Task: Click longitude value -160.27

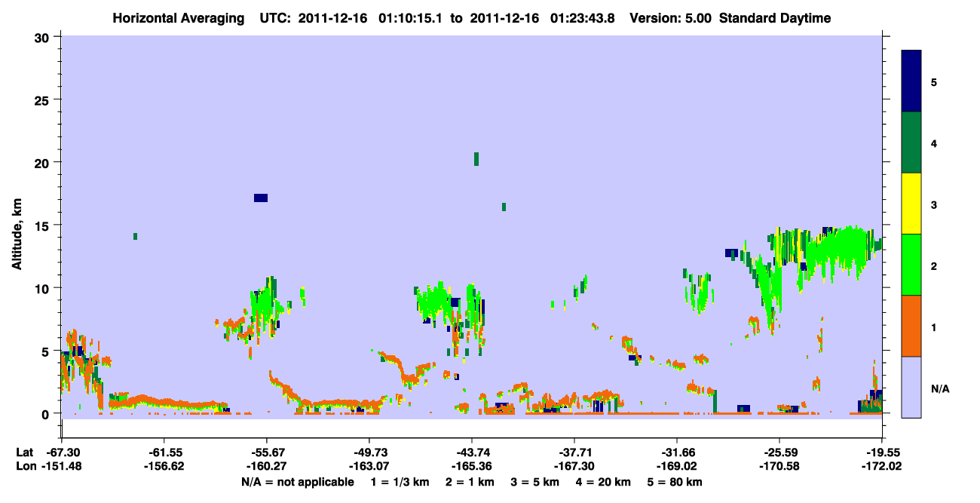Action: [266, 467]
